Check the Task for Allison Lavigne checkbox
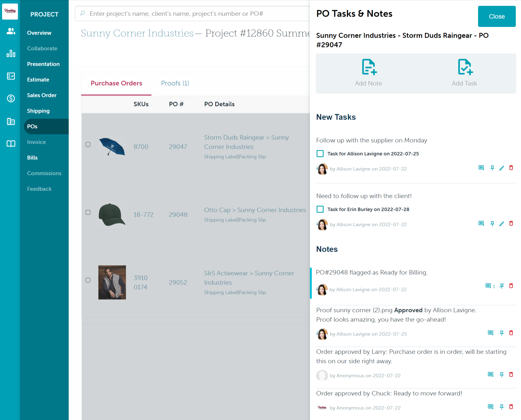Viewport: 521px width, 420px height. coord(320,153)
